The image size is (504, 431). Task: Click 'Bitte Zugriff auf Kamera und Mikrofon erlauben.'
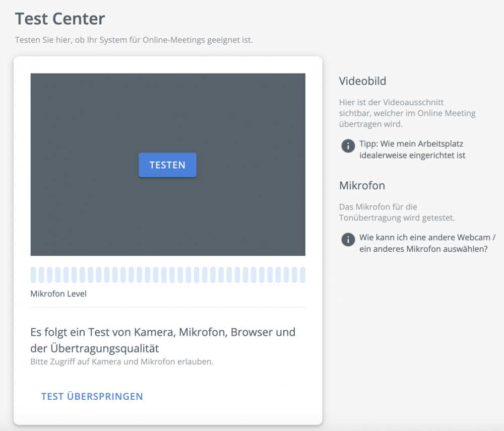pos(122,362)
